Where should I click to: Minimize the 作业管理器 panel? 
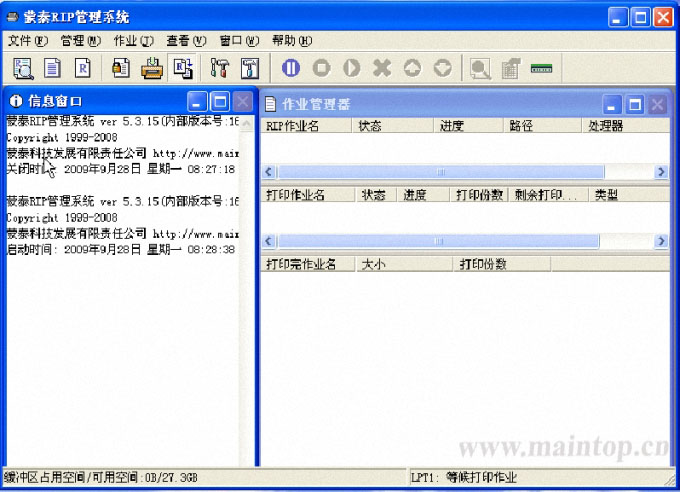tap(611, 104)
